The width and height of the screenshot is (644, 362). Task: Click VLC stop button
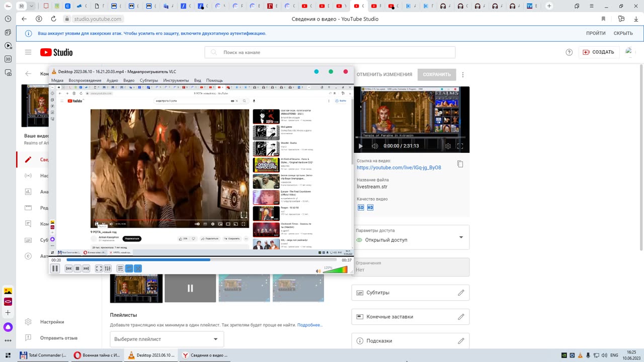pyautogui.click(x=77, y=268)
